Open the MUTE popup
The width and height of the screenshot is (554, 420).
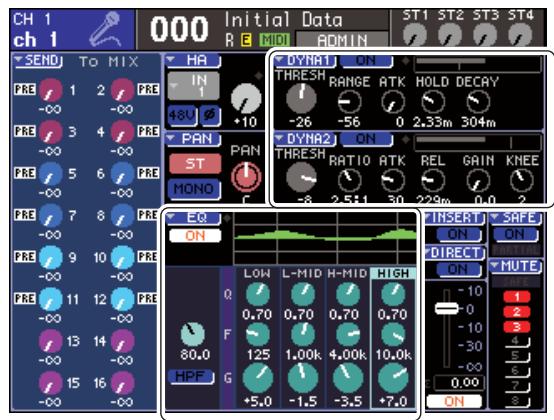point(515,266)
